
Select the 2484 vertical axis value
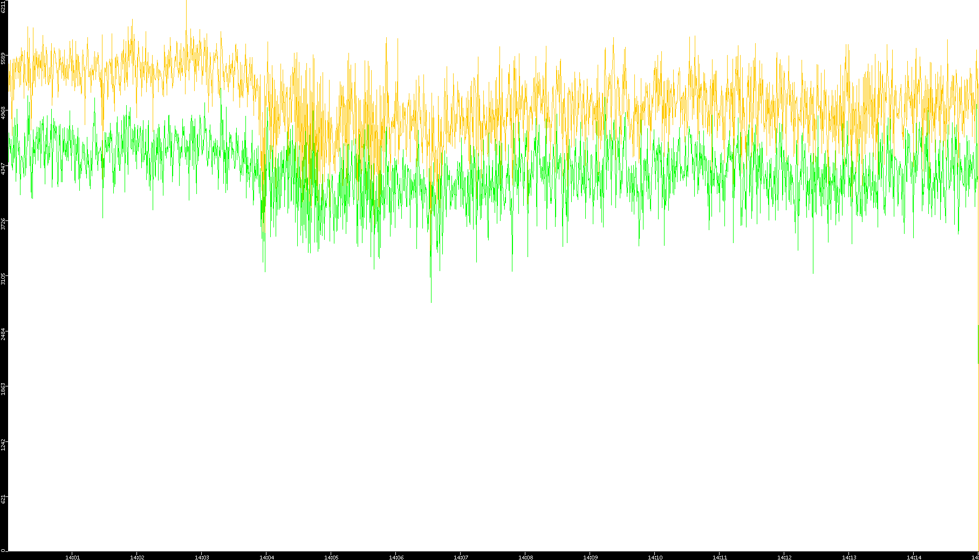coord(4,334)
